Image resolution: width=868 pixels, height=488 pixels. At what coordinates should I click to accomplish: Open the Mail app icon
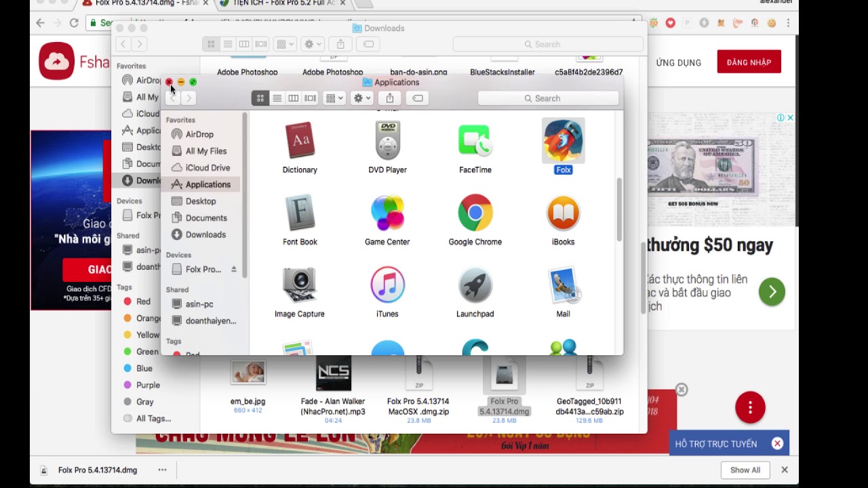[x=563, y=285]
